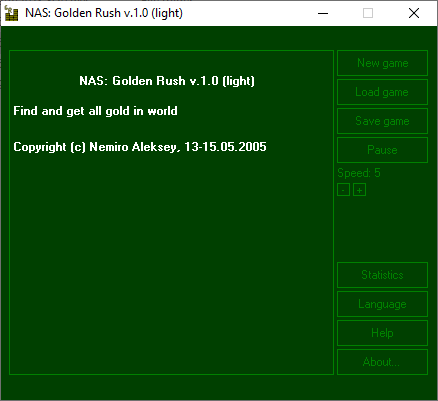Viewport: 438px width, 401px height.
Task: Decrease speed with the minus button
Action: [x=343, y=190]
